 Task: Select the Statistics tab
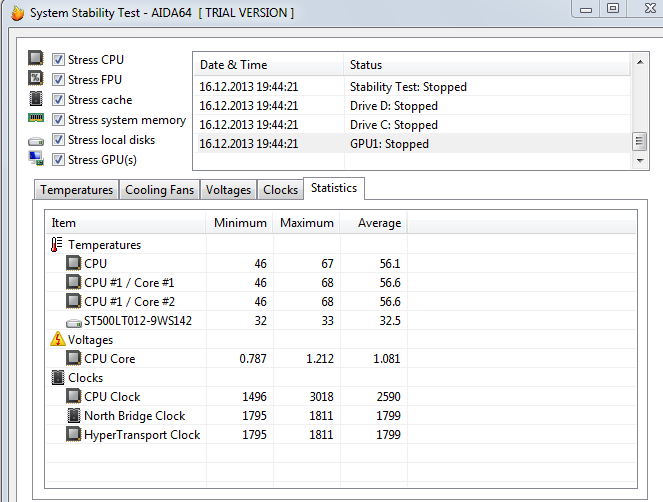tap(334, 188)
